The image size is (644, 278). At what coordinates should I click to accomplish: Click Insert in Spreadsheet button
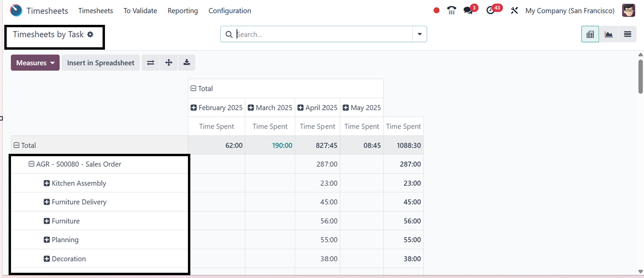pyautogui.click(x=101, y=63)
